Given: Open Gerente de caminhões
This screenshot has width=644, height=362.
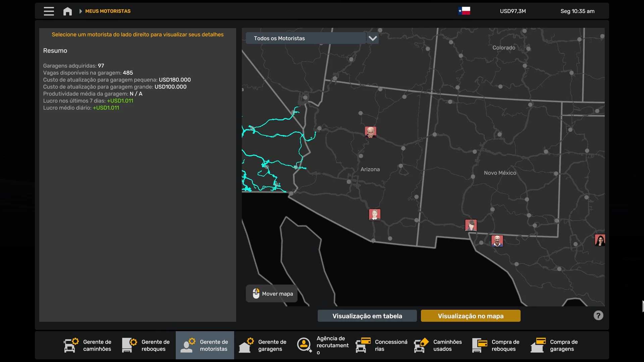Looking at the screenshot, I should [88, 345].
